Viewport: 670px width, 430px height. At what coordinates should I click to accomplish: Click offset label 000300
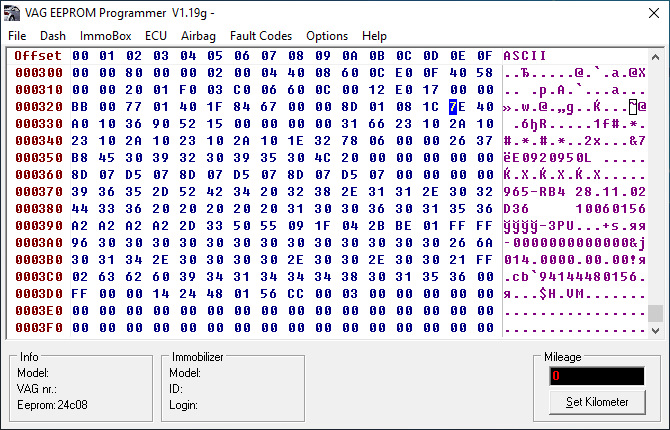(x=39, y=73)
